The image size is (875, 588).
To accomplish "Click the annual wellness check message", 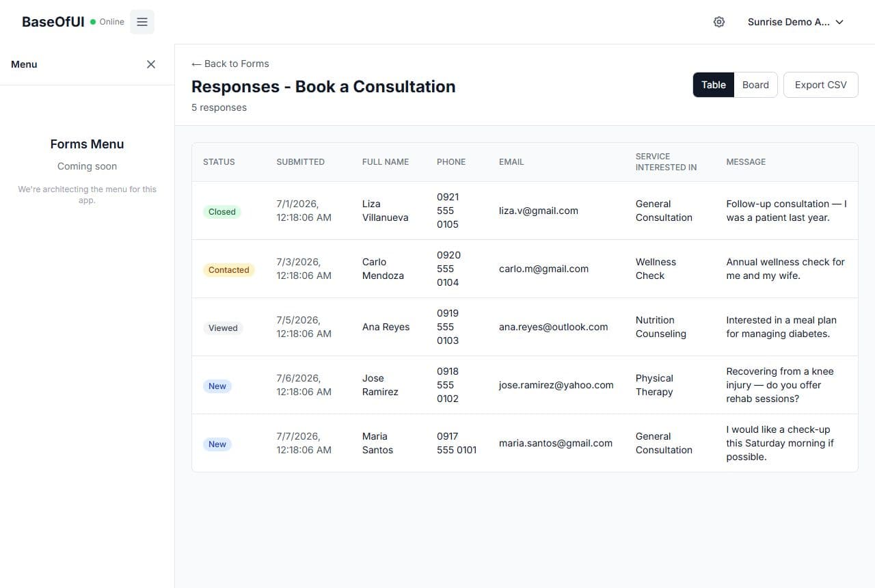I will coord(785,269).
